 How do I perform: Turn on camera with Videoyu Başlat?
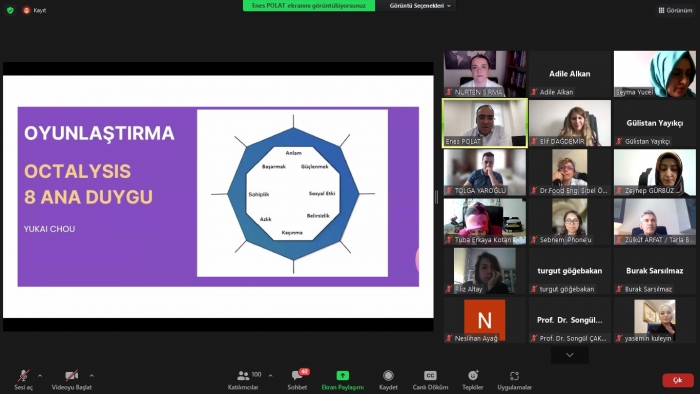71,380
